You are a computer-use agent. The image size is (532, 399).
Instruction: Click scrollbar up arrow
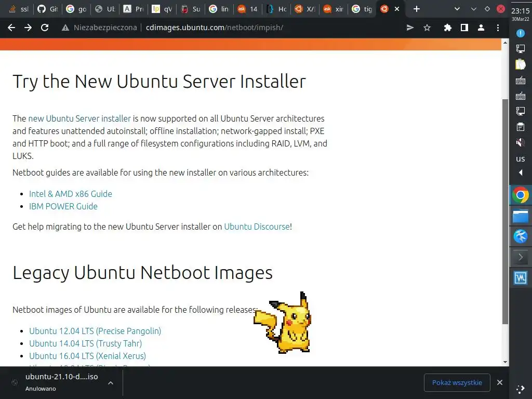coord(505,43)
